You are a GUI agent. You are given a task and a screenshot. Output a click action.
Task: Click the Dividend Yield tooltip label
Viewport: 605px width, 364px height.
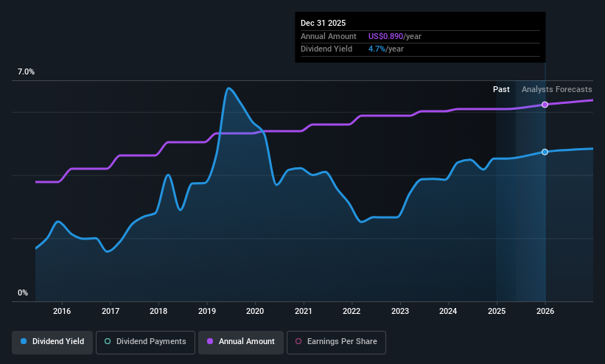[x=326, y=49]
